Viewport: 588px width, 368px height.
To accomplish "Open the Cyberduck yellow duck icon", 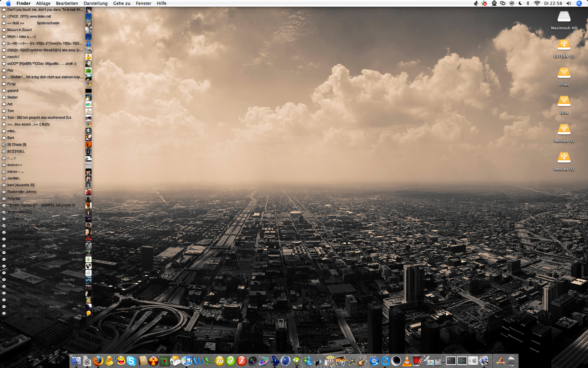I will pos(109,361).
